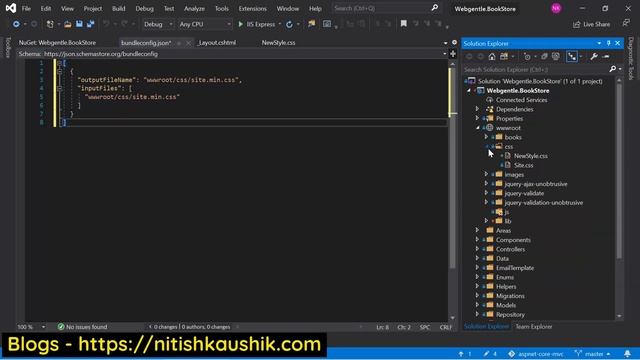Click the Preview Selected Items icon
Screen dimensions: 640x360
(x=607, y=57)
